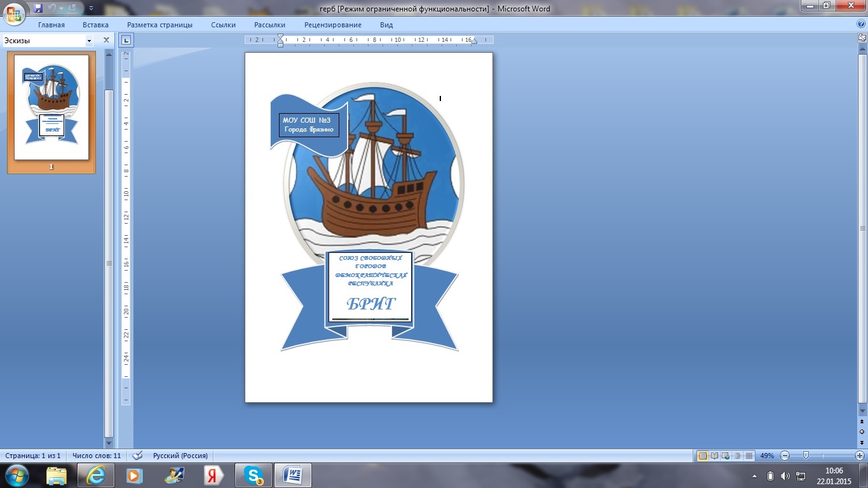Open the Главная ribbon tab
Viewport: 868px width, 488px height.
[51, 25]
